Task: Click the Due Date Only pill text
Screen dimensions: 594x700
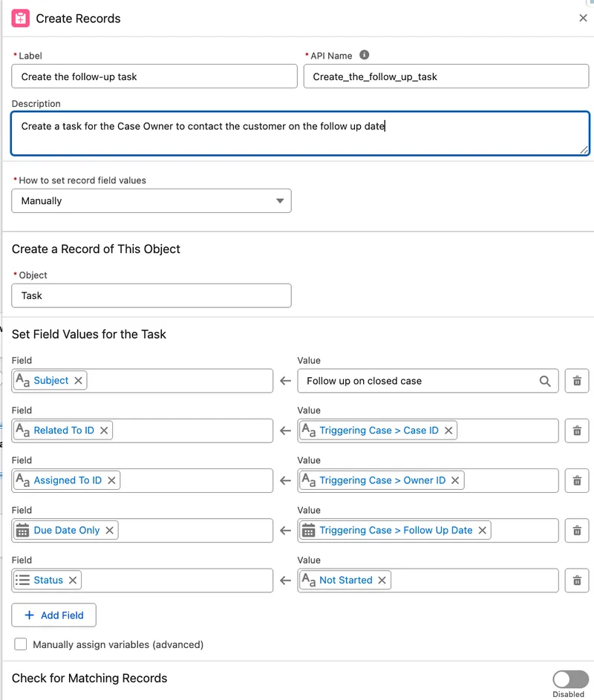Action: [x=67, y=530]
